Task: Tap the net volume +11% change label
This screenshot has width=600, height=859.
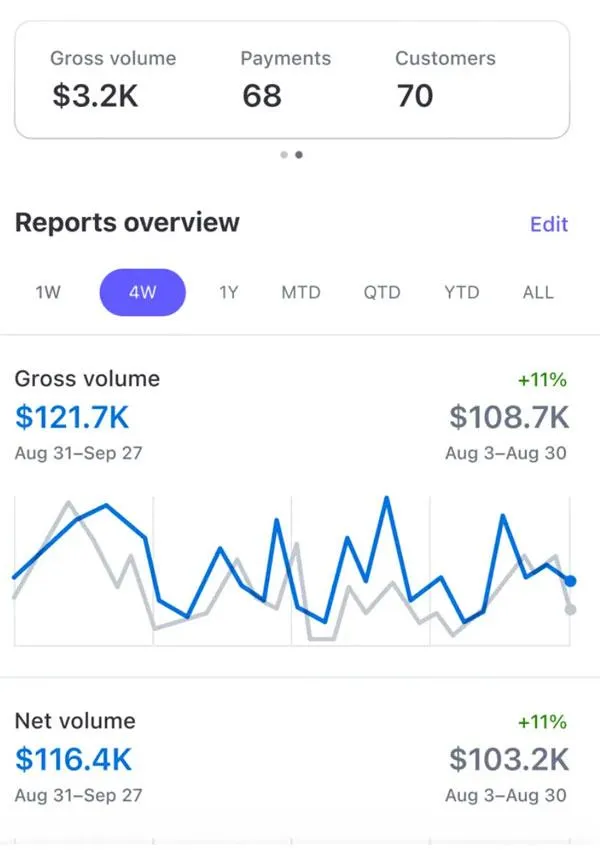Action: (x=542, y=722)
